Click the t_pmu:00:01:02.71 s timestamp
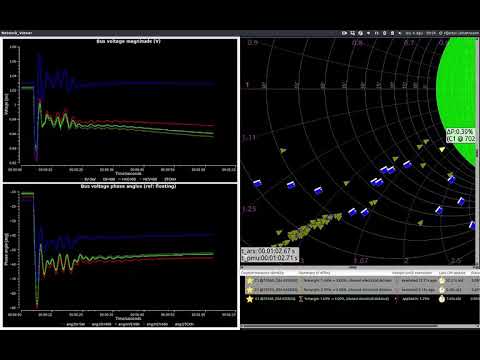 click(x=269, y=258)
